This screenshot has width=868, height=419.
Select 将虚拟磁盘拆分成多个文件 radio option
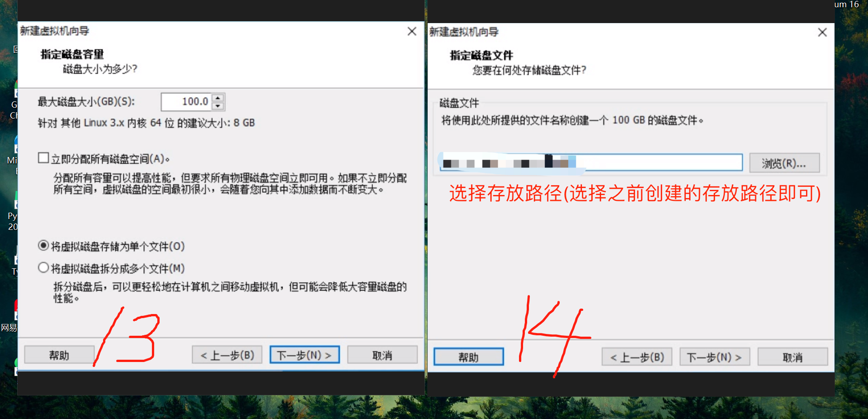pos(43,268)
